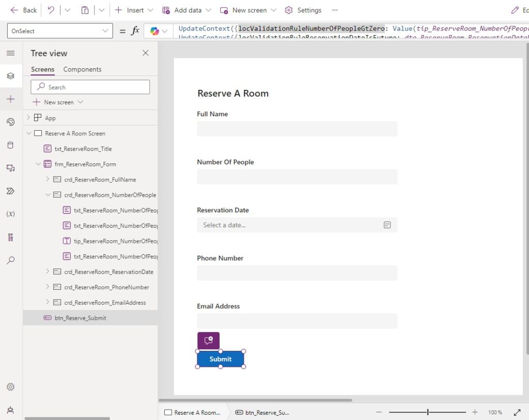This screenshot has width=529, height=420.
Task: Click the blue Submit button
Action: point(220,359)
